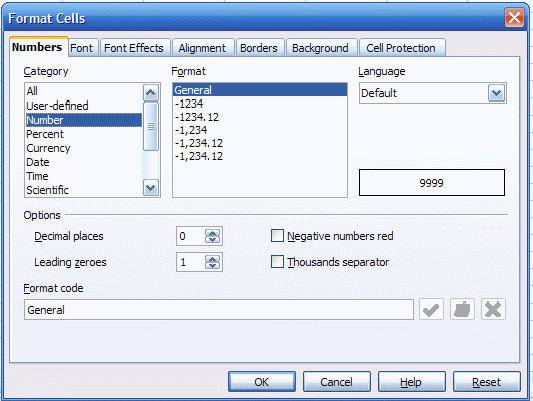Click the green checkmark add-format icon
The height and width of the screenshot is (401, 533).
tap(431, 309)
